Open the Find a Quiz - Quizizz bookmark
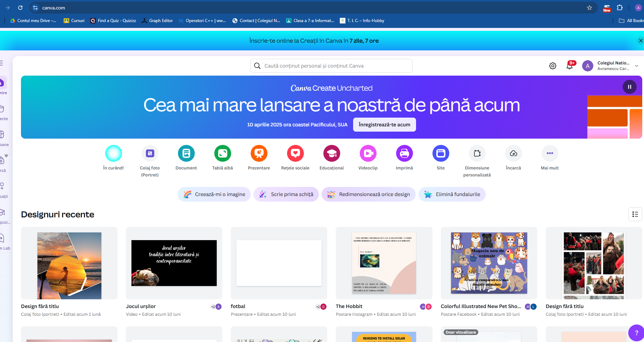 113,21
